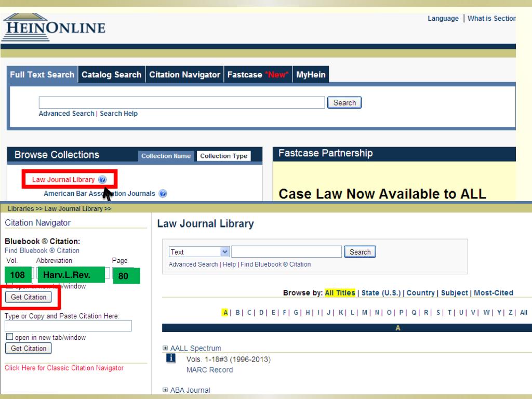Open Help link under library search
This screenshot has width=532, height=399.
[x=229, y=264]
